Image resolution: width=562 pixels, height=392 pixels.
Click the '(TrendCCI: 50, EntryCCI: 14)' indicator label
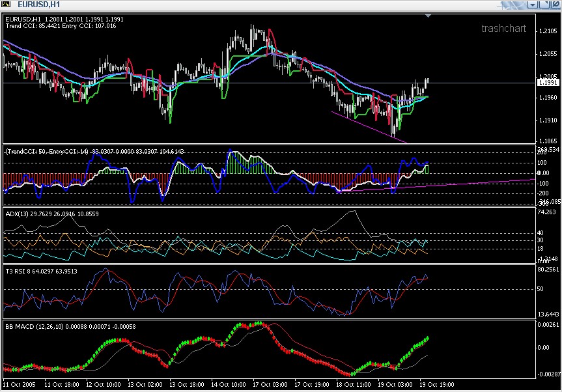point(47,152)
